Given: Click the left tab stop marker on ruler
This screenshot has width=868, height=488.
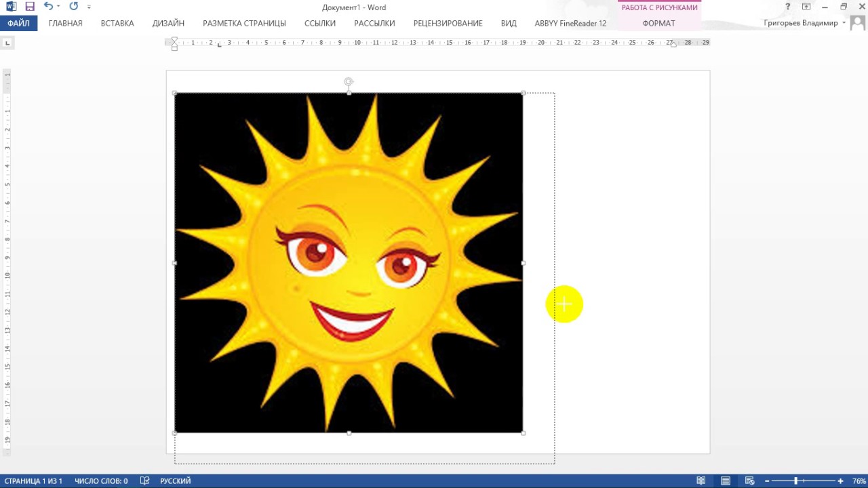Looking at the screenshot, I should [219, 45].
